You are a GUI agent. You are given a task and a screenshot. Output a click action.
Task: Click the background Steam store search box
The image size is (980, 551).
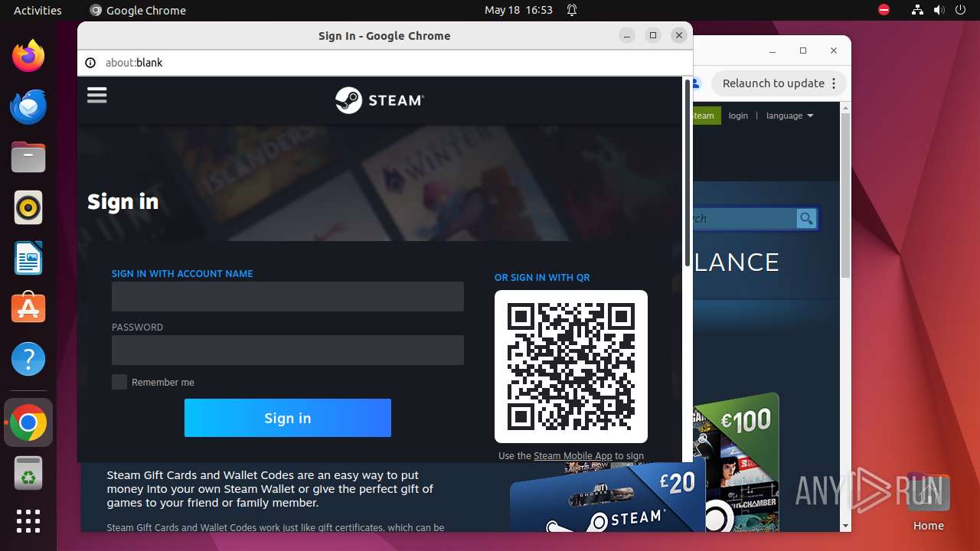(744, 219)
